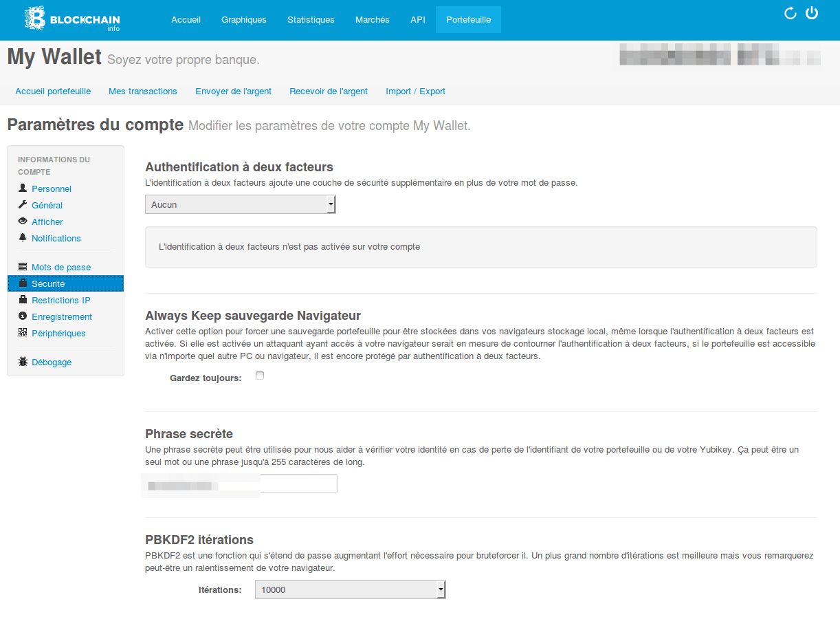Click the wrench icon beside Général
The height and width of the screenshot is (617, 840).
pos(23,204)
